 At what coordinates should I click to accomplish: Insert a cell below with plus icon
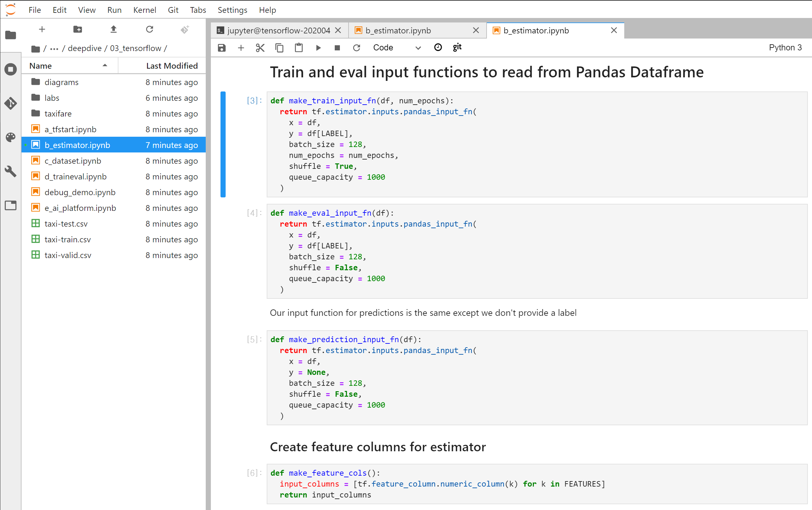[x=241, y=48]
